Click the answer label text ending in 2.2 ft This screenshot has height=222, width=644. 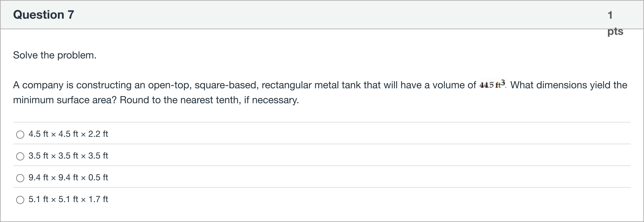tap(68, 134)
